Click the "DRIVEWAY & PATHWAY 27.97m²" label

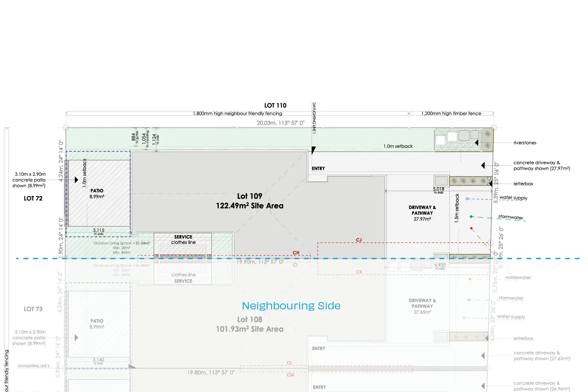coord(422,213)
